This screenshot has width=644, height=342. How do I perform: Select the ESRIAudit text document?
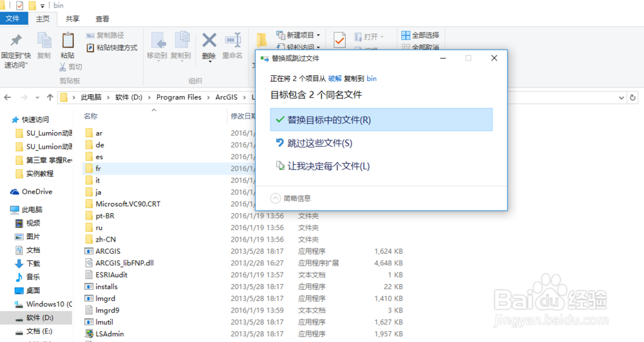click(x=106, y=275)
